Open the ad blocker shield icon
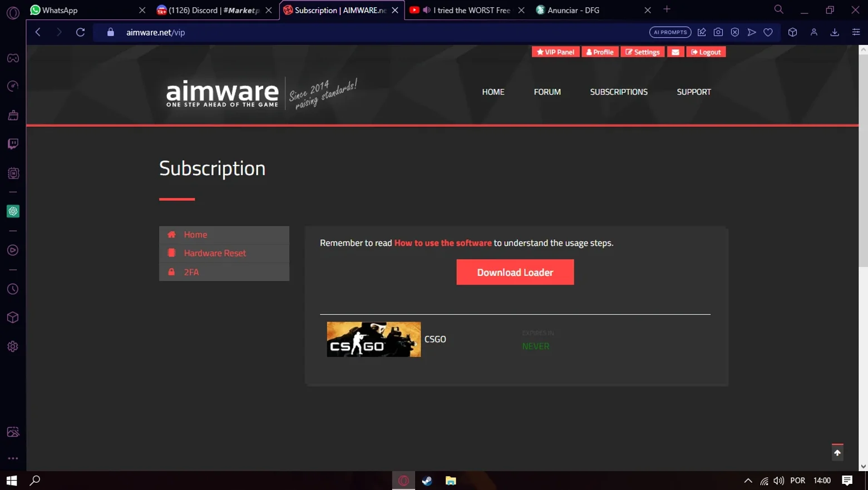The height and width of the screenshot is (490, 868). [735, 32]
